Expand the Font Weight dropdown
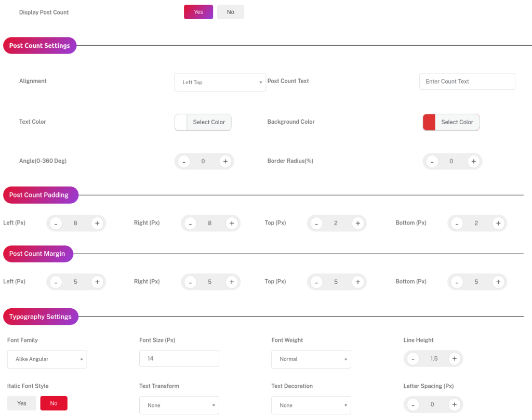Image resolution: width=532 pixels, height=420 pixels. click(x=311, y=359)
